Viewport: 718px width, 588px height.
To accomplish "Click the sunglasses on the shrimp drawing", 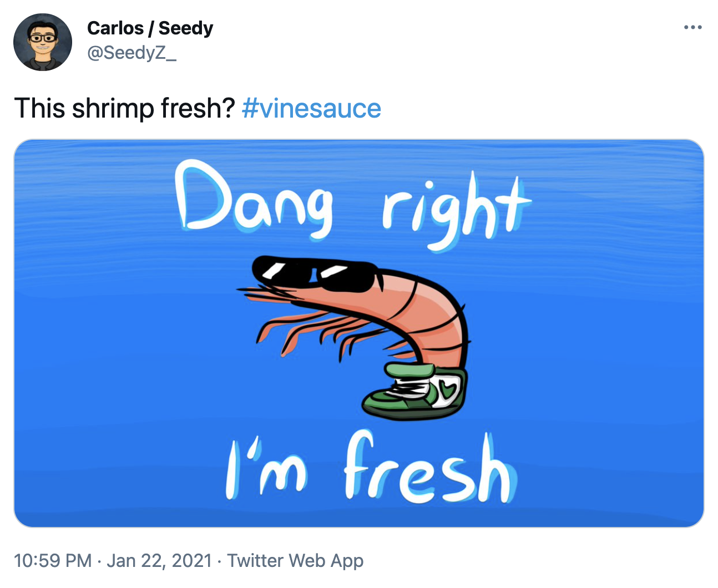I will (314, 273).
